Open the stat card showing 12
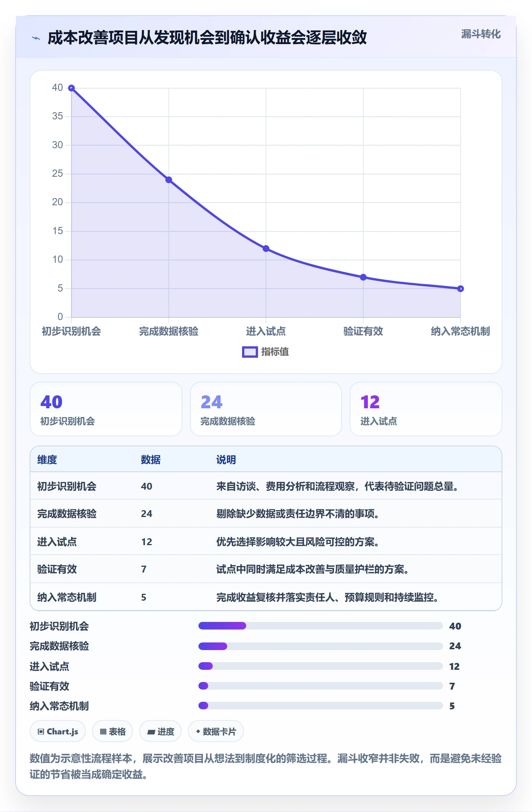The height and width of the screenshot is (812, 532). pyautogui.click(x=426, y=409)
